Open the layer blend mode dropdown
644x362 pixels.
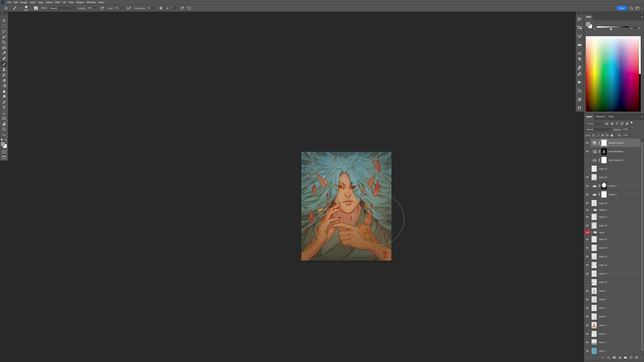coord(598,129)
